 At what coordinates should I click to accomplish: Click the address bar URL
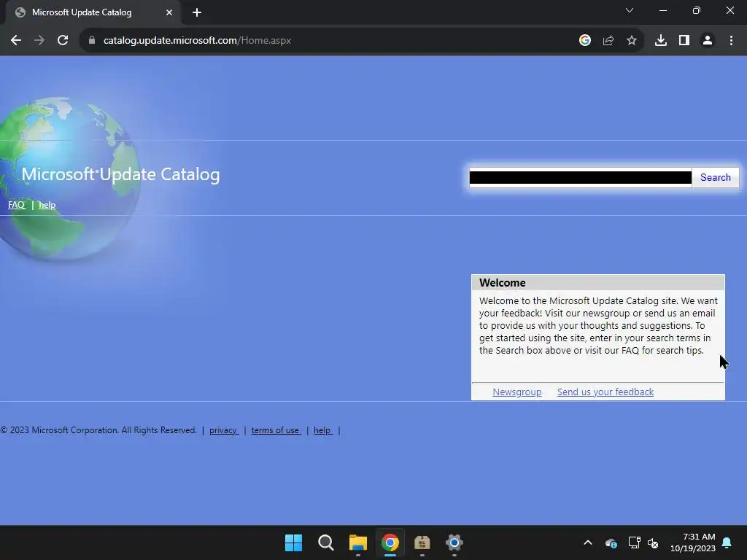tap(197, 41)
